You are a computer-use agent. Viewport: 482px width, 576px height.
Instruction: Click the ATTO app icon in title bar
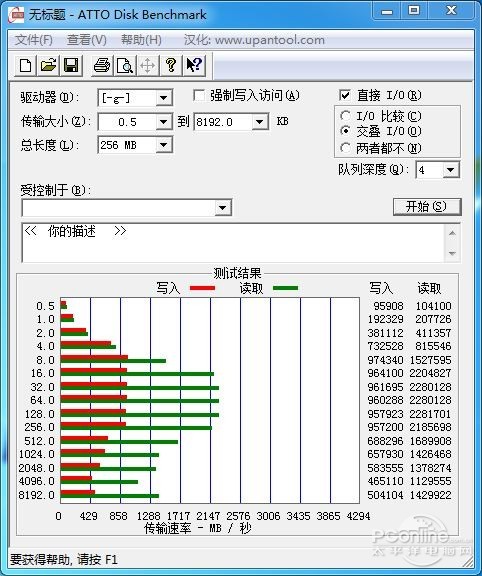16,14
